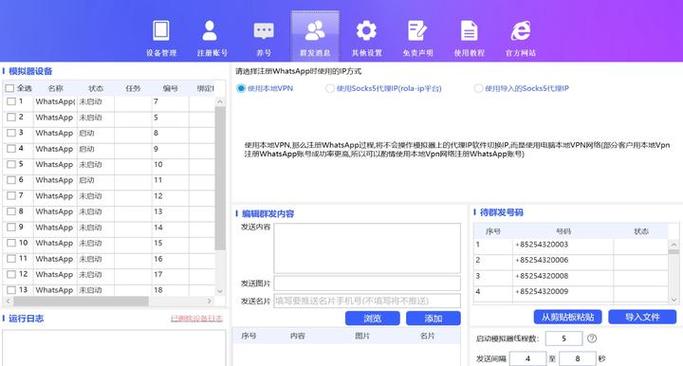This screenshot has width=683, height=366.
Task: Tick the 全选 select-all checkbox
Action: point(10,88)
